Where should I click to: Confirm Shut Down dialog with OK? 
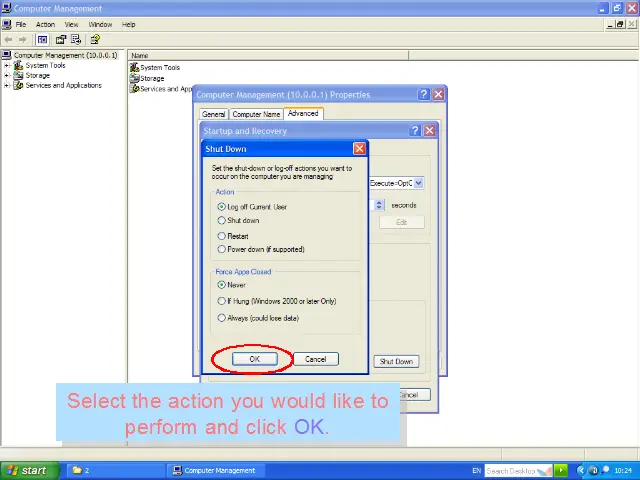[x=255, y=359]
